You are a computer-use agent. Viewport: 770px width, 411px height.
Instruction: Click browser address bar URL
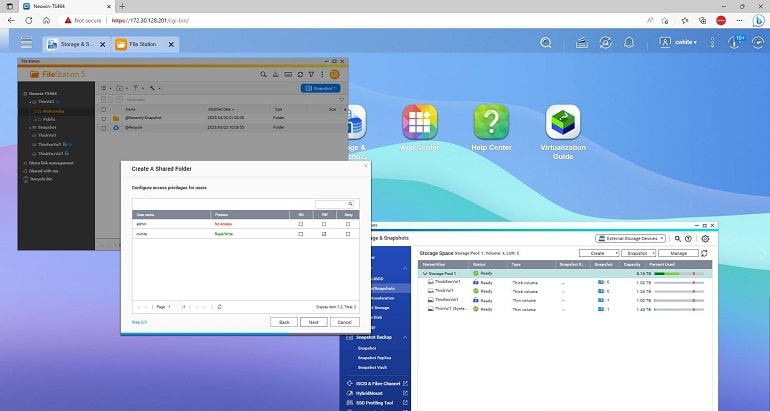(150, 21)
